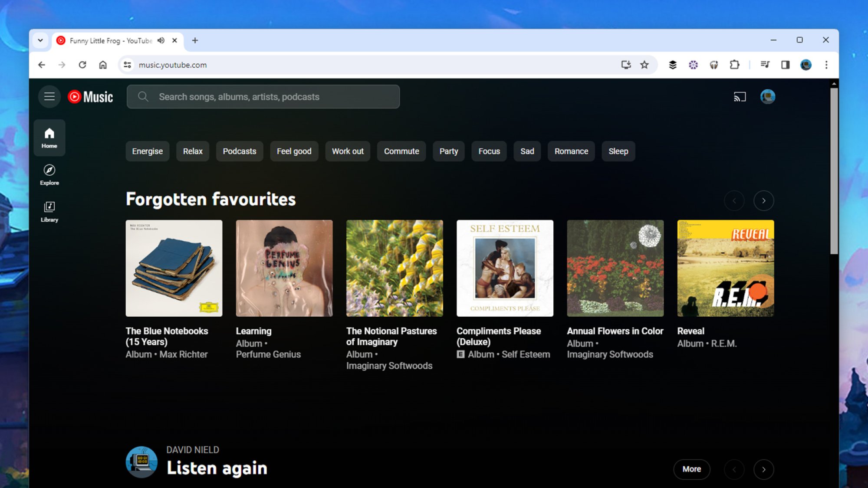Expand the tab search dropdown arrow
This screenshot has width=868, height=488.
coord(40,40)
